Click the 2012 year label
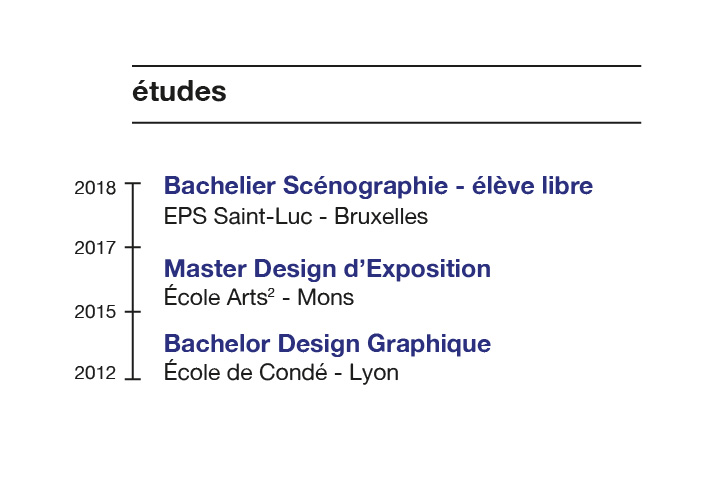This screenshot has width=724, height=488. coord(95,373)
